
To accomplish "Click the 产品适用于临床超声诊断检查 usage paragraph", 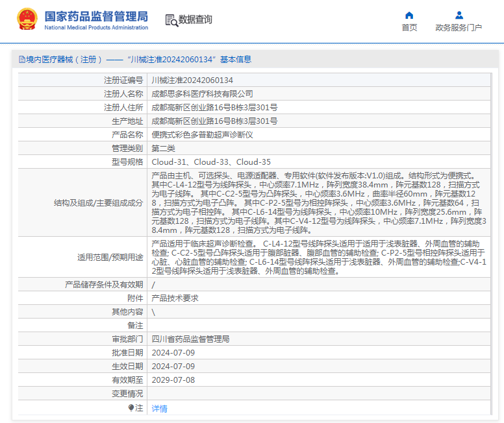I will (x=319, y=258).
